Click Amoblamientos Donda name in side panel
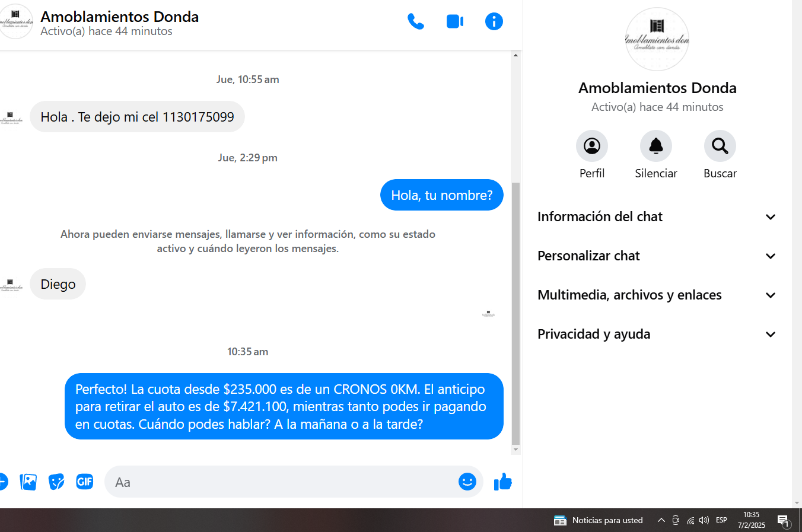 [x=657, y=88]
